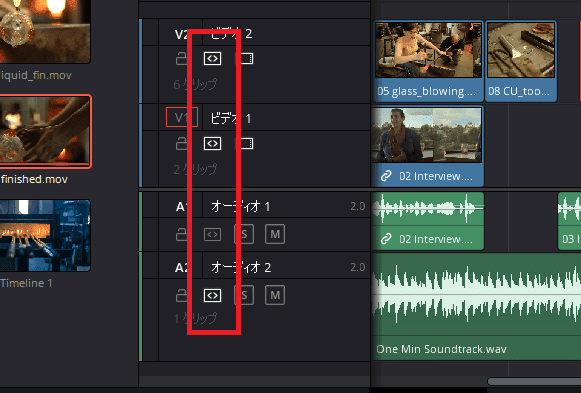The height and width of the screenshot is (393, 581).
Task: Lock the Audio 1 track
Action: 181,234
